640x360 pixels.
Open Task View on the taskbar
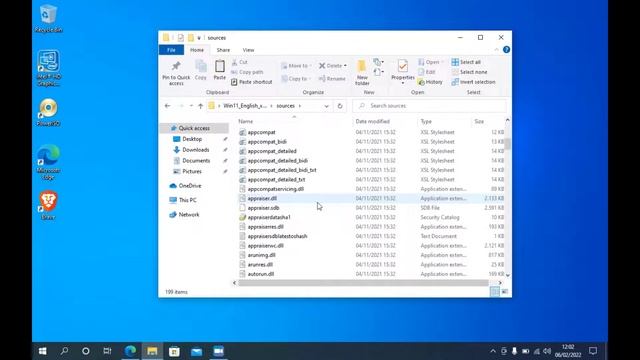(x=107, y=351)
